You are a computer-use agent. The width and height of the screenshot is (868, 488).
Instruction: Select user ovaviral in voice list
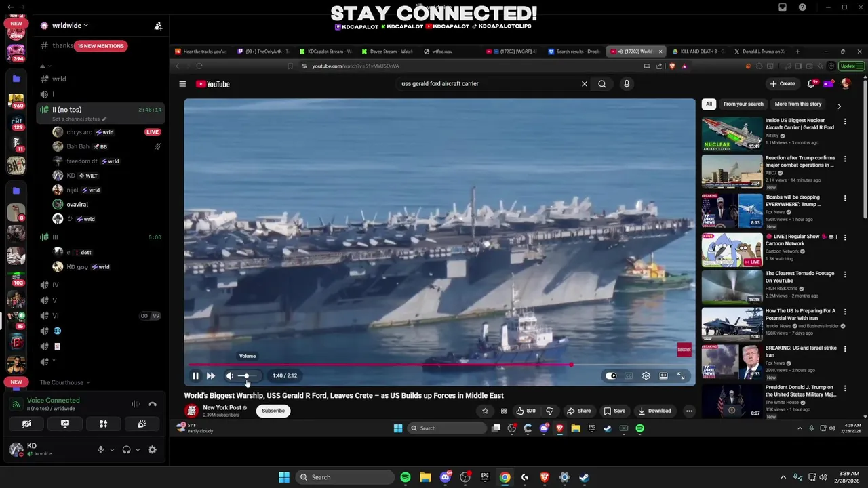(x=108, y=204)
